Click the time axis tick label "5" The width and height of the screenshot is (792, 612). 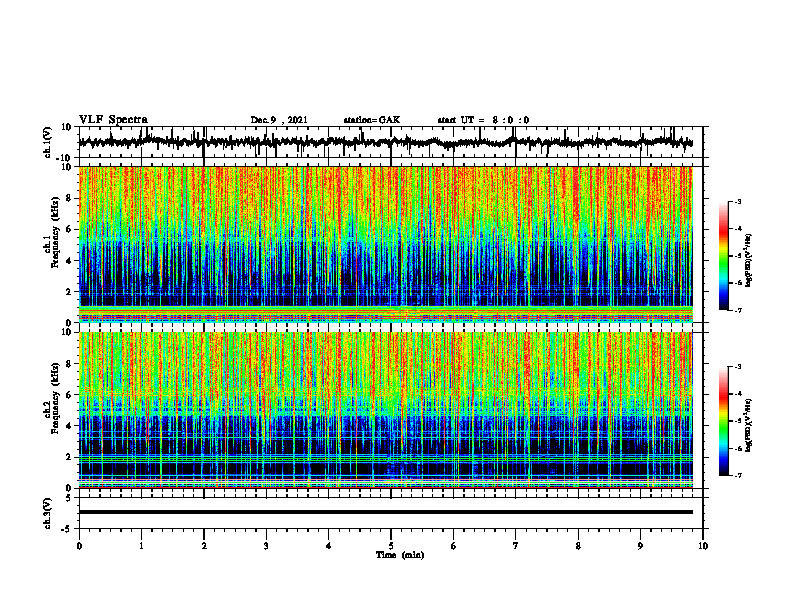click(391, 546)
